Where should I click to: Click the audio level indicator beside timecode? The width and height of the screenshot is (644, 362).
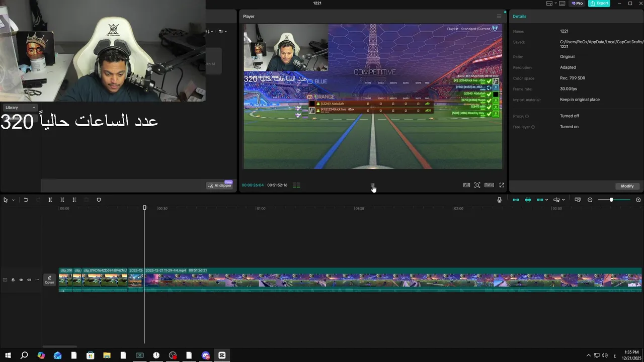pyautogui.click(x=296, y=185)
